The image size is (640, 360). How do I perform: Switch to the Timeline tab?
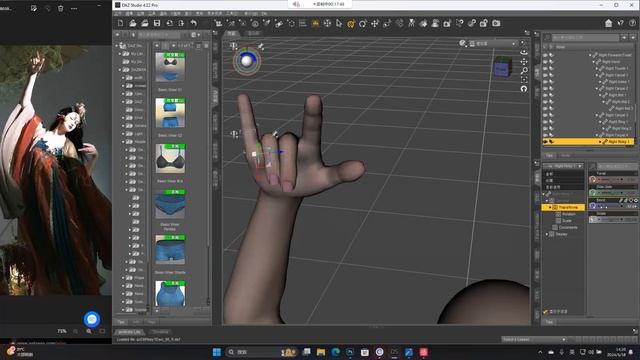click(x=160, y=332)
